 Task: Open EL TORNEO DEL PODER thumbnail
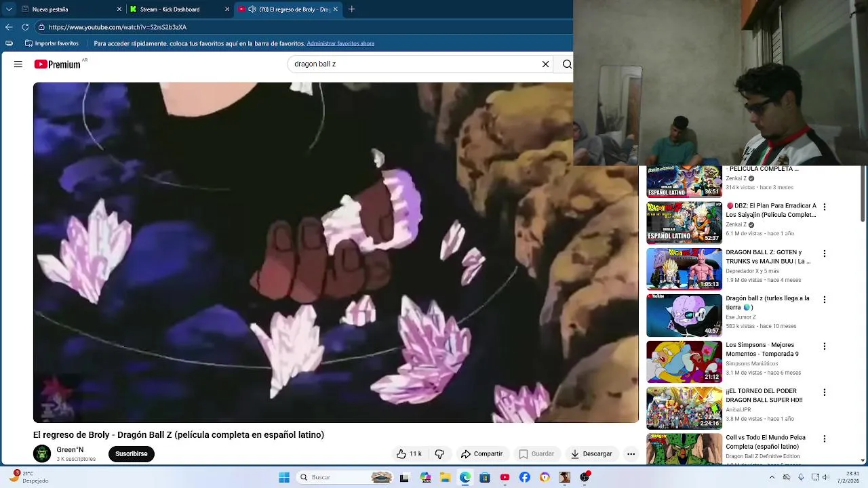coord(684,408)
